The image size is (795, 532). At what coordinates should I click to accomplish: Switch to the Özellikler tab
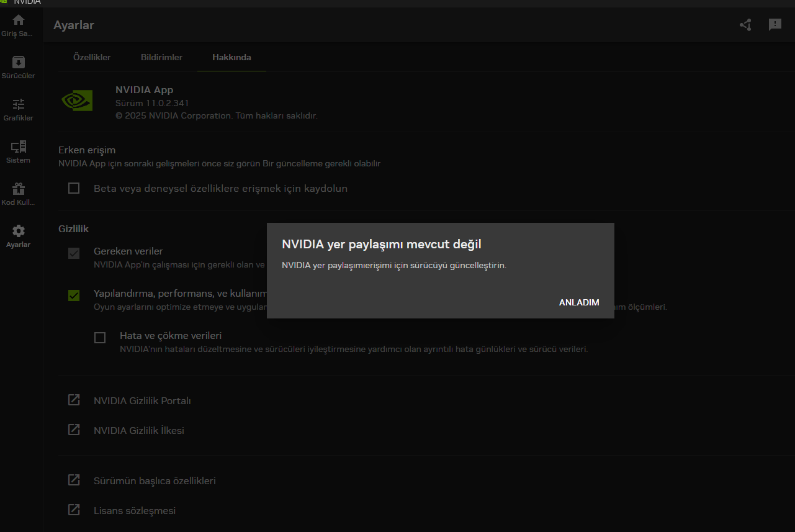[92, 57]
